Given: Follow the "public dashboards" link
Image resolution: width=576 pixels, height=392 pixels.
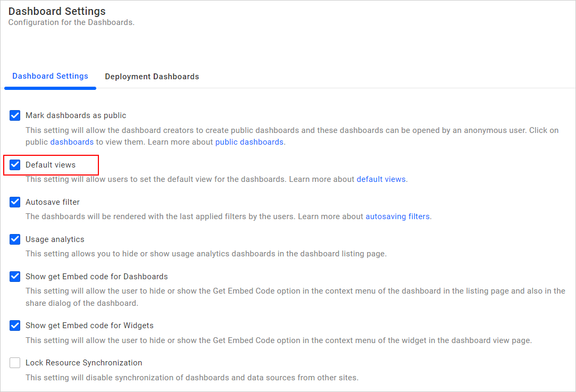Looking at the screenshot, I should (249, 142).
